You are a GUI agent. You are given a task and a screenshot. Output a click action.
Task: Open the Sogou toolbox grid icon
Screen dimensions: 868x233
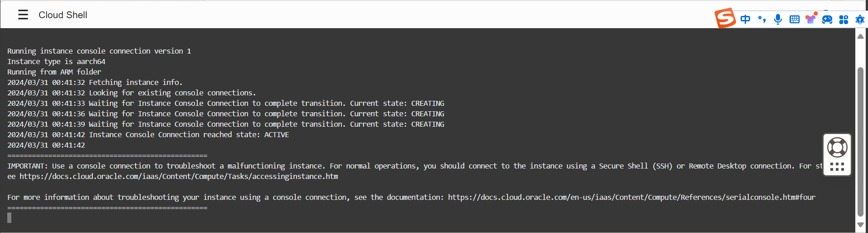coord(844,20)
